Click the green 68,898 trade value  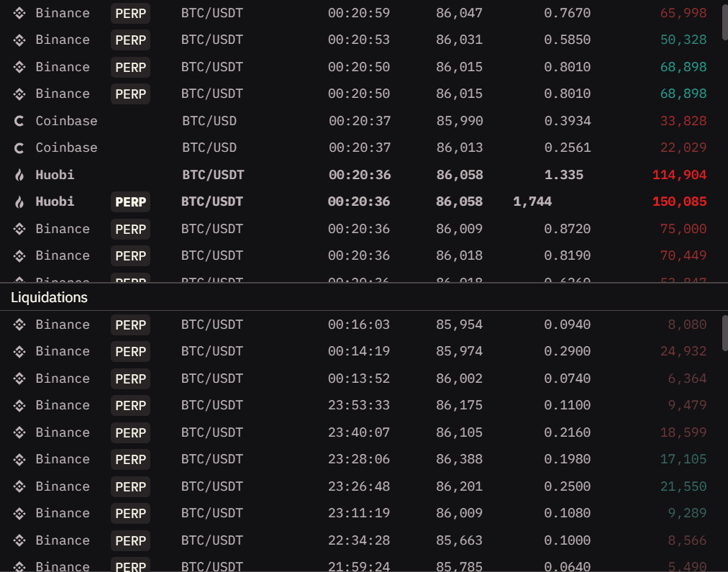683,67
